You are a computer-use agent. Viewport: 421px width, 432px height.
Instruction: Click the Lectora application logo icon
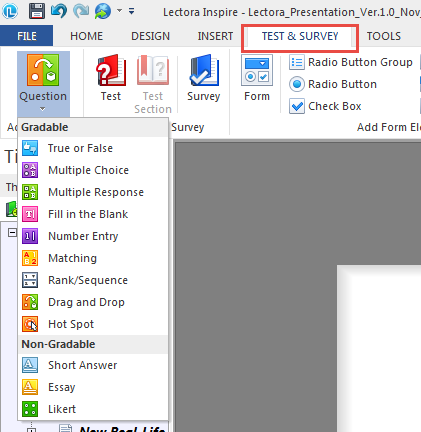(x=10, y=11)
